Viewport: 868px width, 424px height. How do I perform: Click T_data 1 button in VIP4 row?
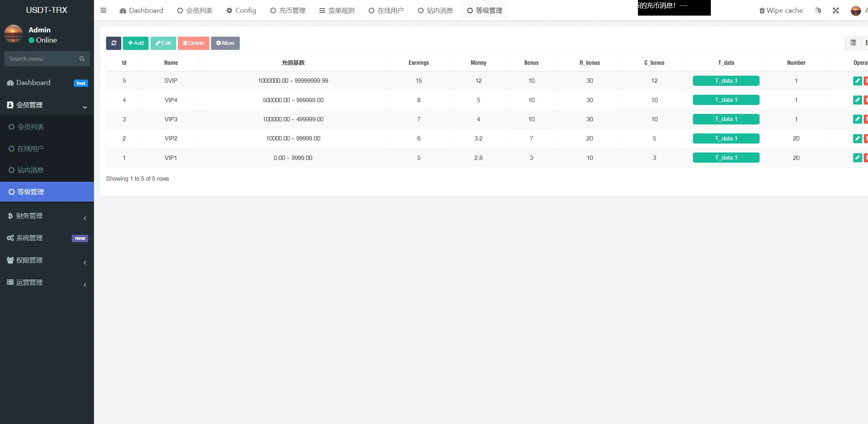(726, 100)
